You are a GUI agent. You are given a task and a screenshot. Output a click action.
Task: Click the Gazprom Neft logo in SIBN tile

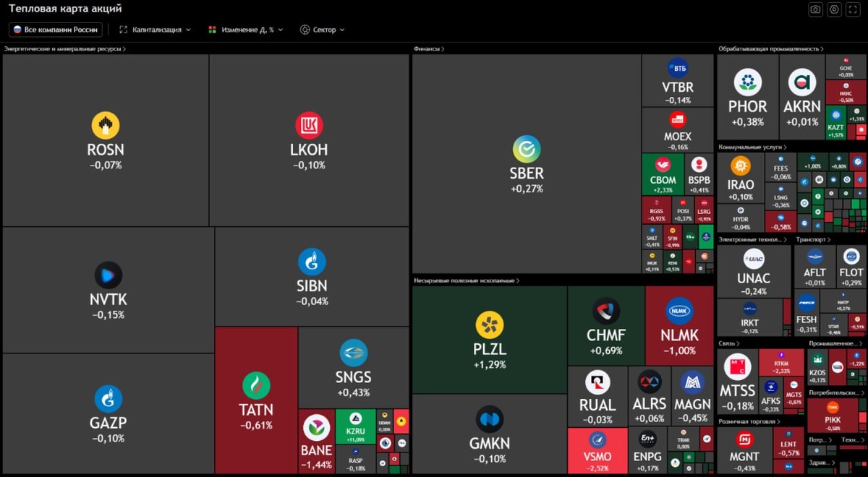click(312, 262)
